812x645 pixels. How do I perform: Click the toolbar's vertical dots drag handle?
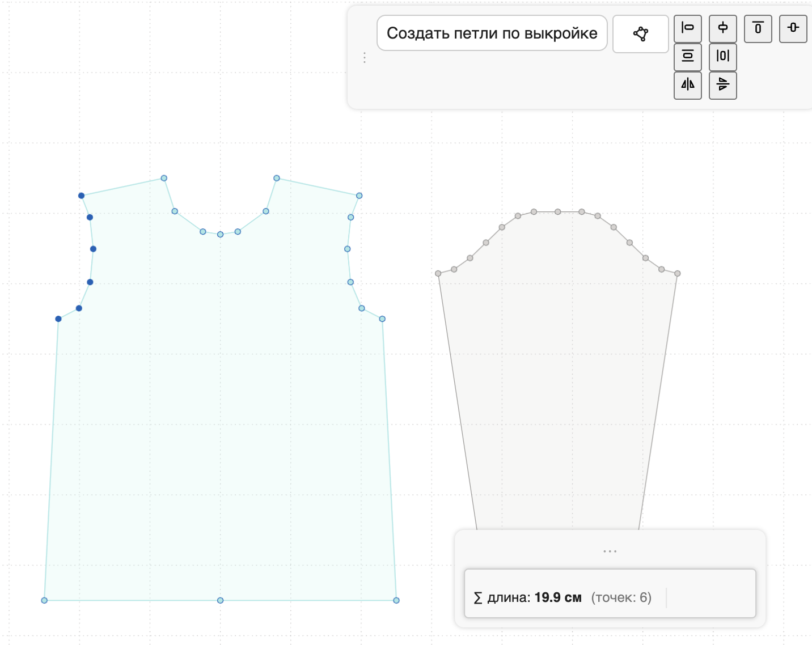(x=365, y=58)
